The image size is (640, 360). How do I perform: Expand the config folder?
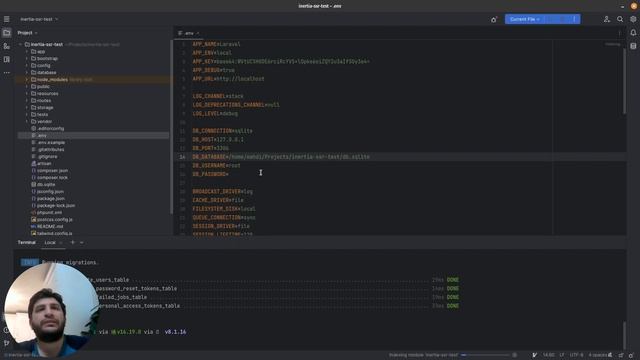coord(27,66)
